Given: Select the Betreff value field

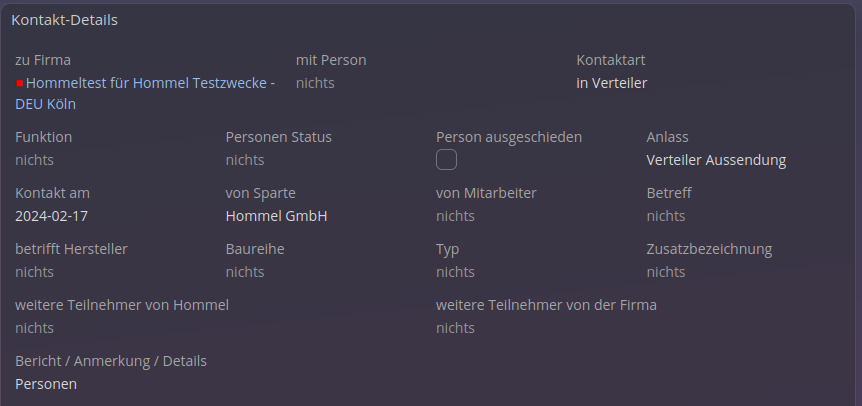Looking at the screenshot, I should (666, 216).
